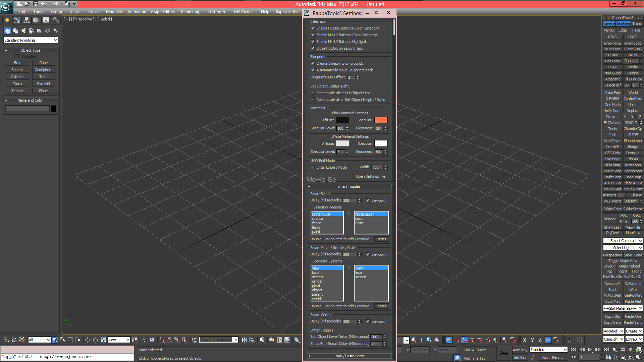Screen dimensions: 644x362
Task: Disable Close HotBox on second tap
Action: coord(313,48)
